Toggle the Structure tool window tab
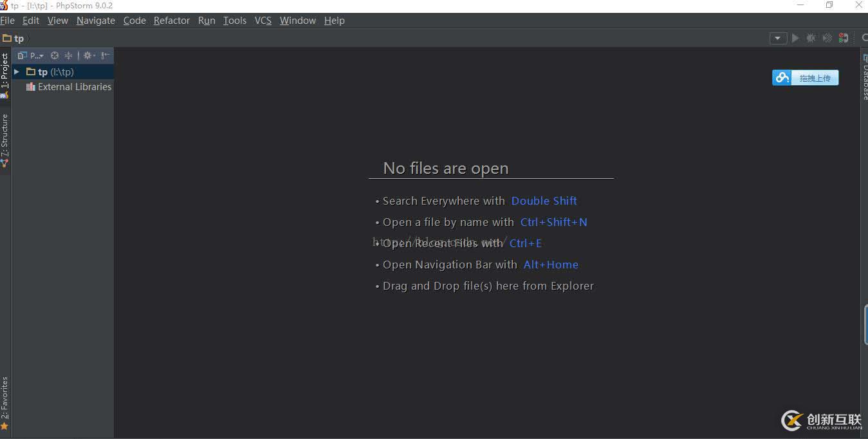The width and height of the screenshot is (868, 439). 5,140
